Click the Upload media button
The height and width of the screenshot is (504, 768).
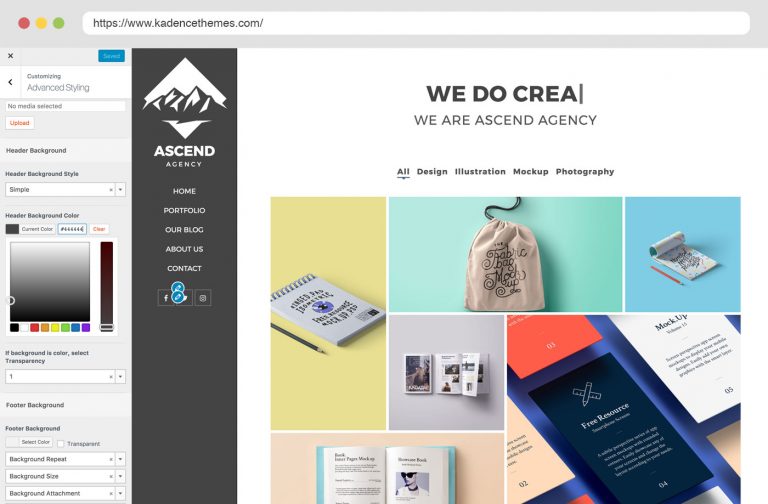[x=20, y=123]
